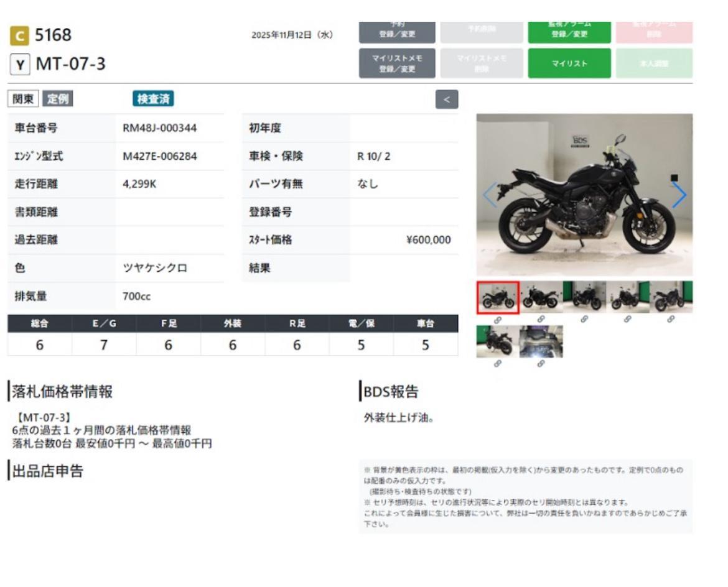Click the link icon under the second thumbnail
728x587 pixels.
(541, 320)
